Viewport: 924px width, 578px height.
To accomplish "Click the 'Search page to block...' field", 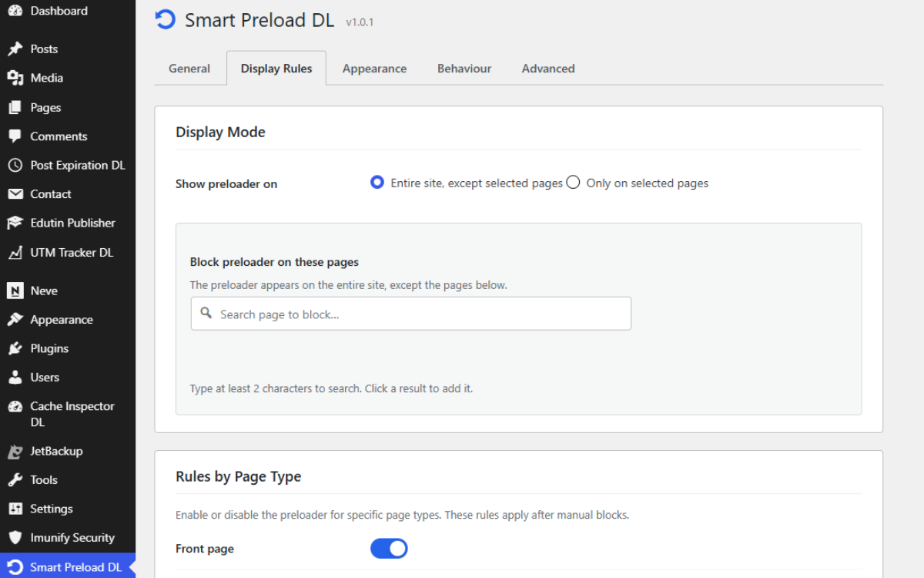I will pos(411,314).
